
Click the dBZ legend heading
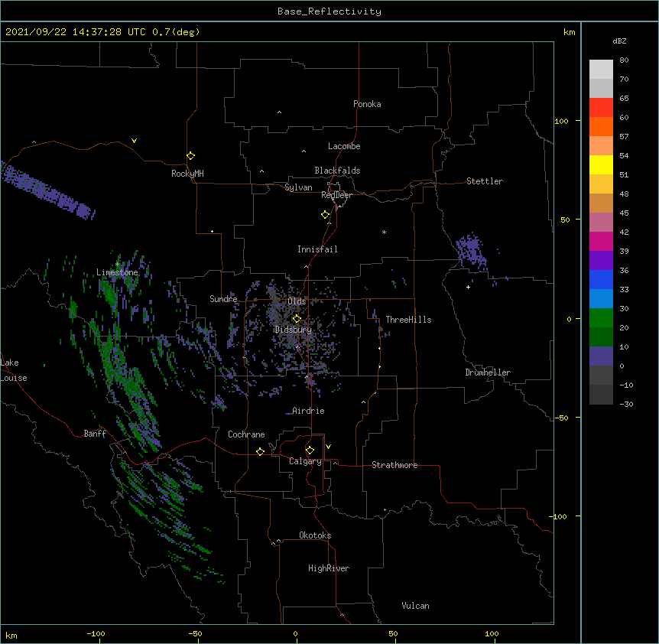pyautogui.click(x=619, y=41)
